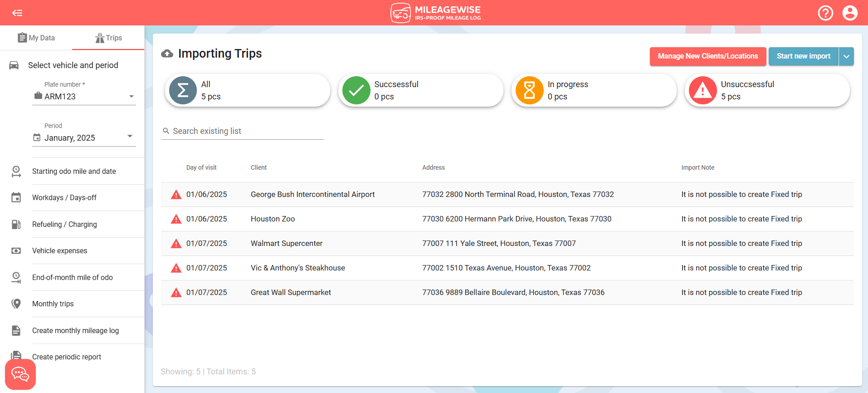
Task: Sort by the Address column header
Action: [x=434, y=167]
